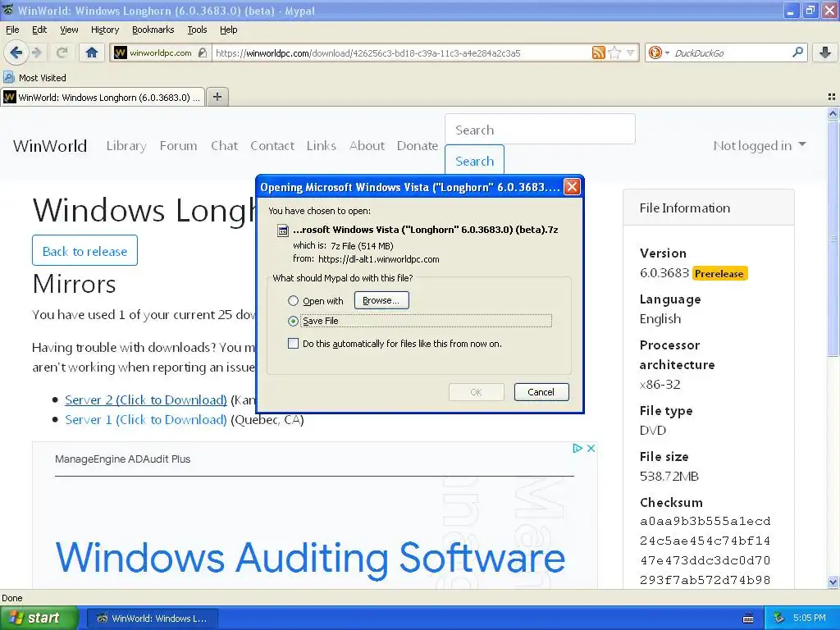Open the Links nav link
The image size is (840, 630).
(322, 146)
